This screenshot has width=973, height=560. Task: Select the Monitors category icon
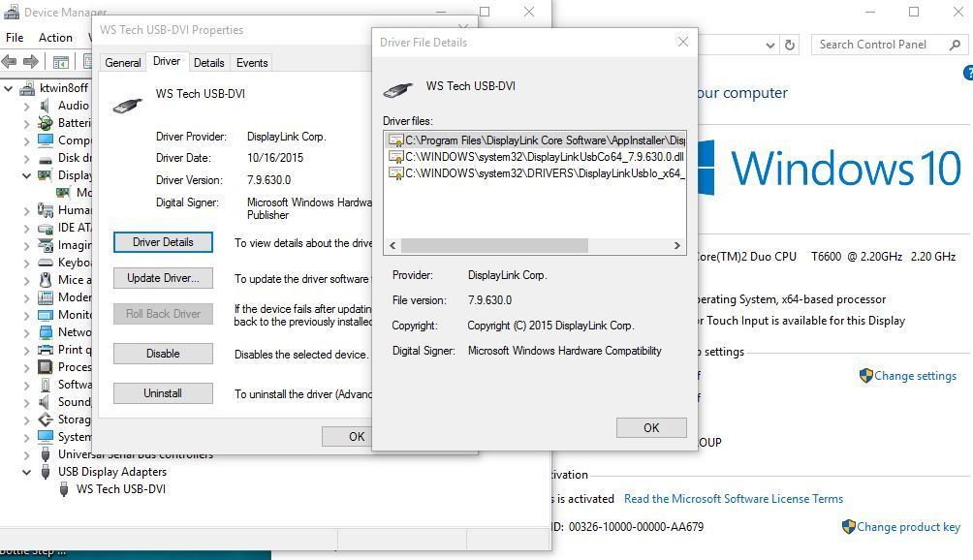coord(46,315)
